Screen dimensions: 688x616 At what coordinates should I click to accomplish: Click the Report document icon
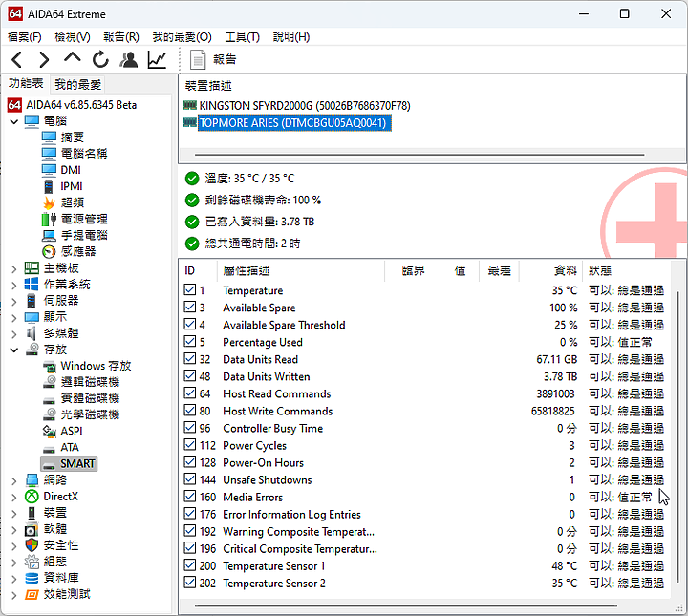[198, 59]
